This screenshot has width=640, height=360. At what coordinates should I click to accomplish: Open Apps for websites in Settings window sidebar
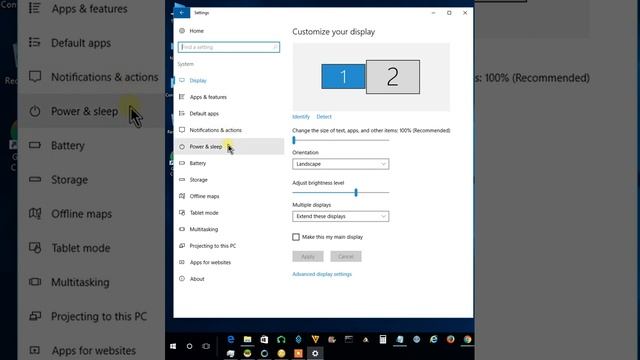[x=210, y=262]
